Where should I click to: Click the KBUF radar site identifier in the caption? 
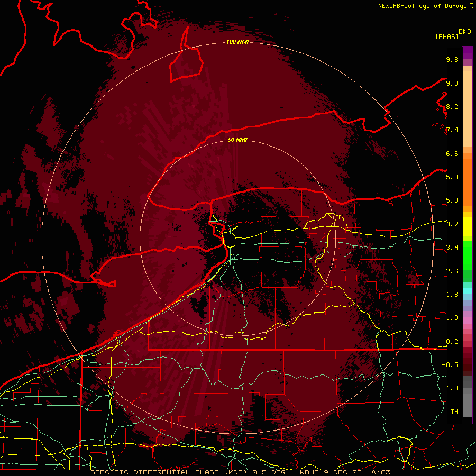[x=308, y=472]
